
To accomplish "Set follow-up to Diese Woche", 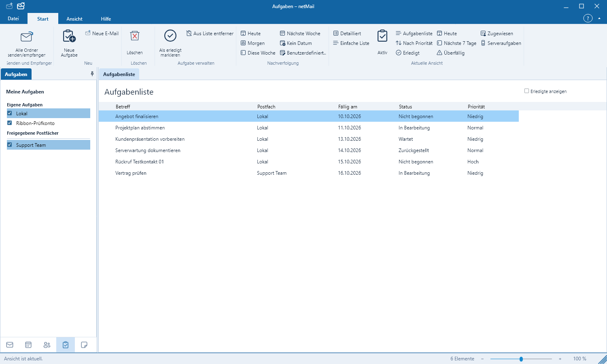I will 258,53.
